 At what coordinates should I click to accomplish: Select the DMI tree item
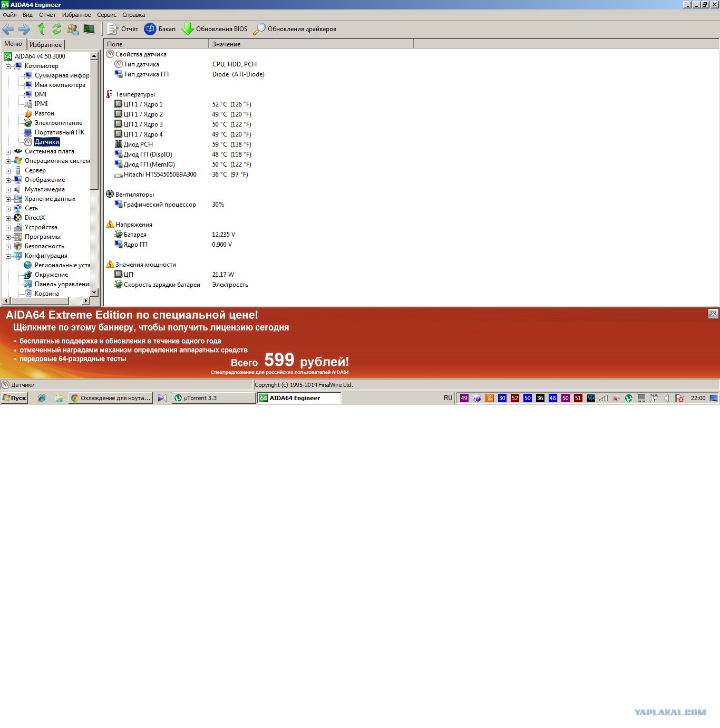click(x=41, y=94)
